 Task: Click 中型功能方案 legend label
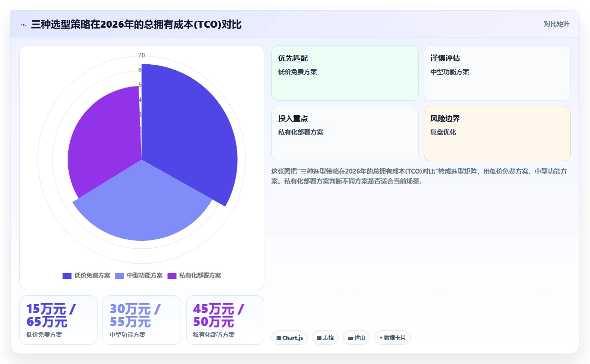tap(145, 275)
